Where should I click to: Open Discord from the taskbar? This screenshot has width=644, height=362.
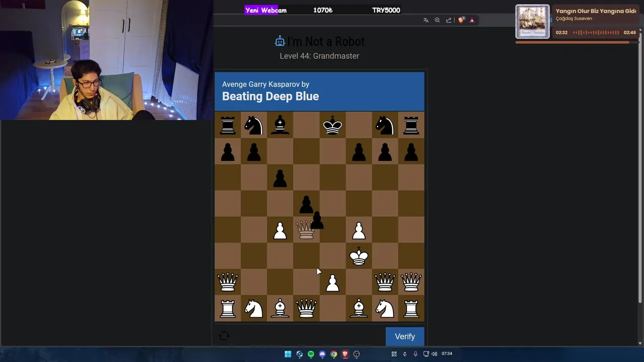(x=323, y=354)
